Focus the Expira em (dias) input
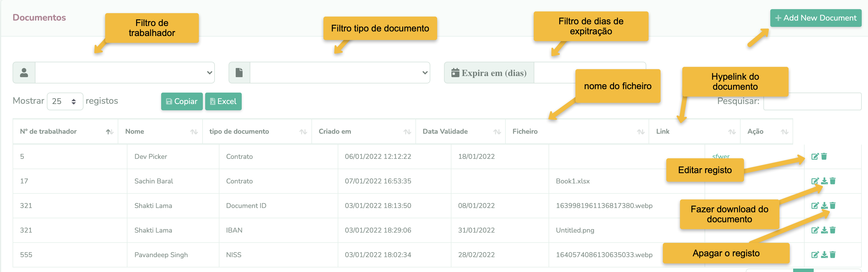 (x=590, y=73)
